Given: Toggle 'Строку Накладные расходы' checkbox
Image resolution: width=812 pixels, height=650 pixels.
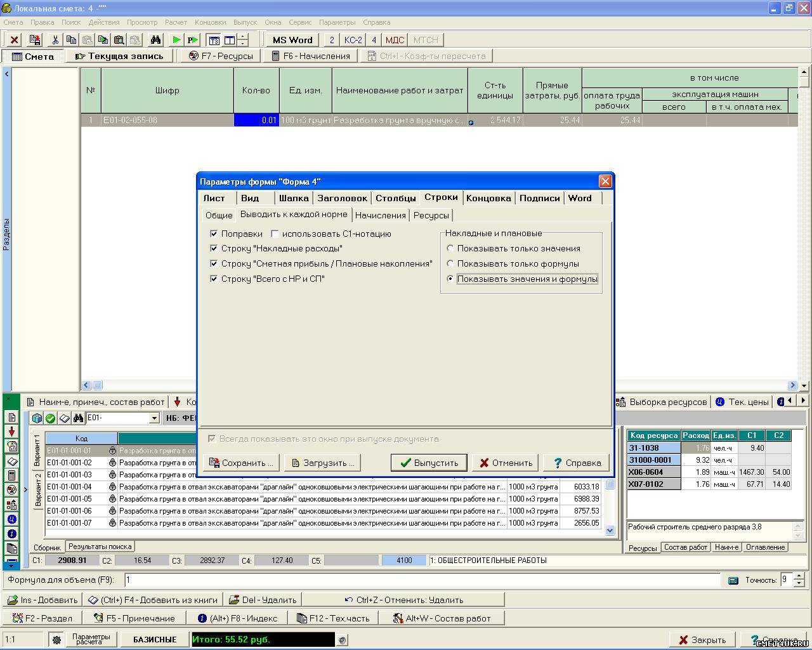Looking at the screenshot, I should pyautogui.click(x=214, y=249).
